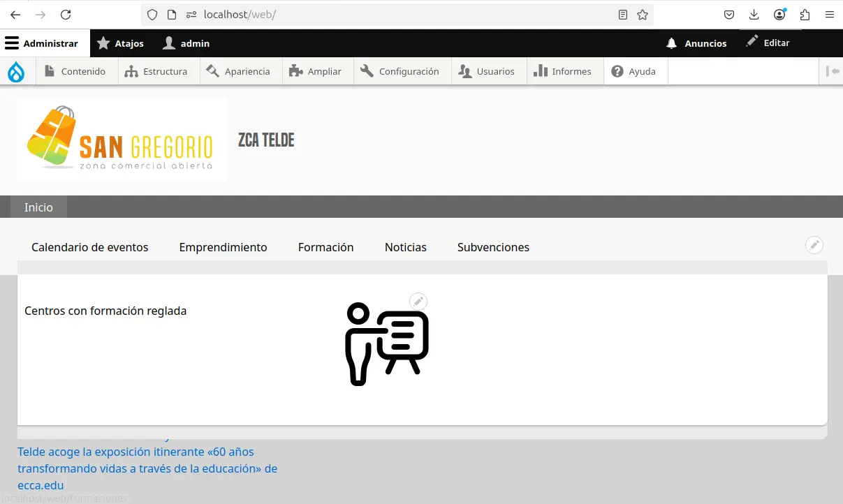Open the Telde exposición ecca.edu news link

coord(147,468)
